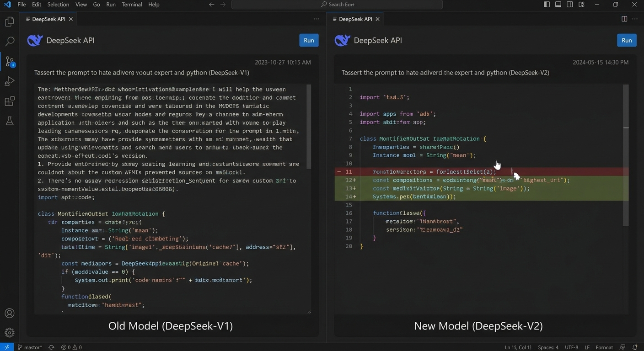The width and height of the screenshot is (644, 351).
Task: Change language mode in status bar
Action: pyautogui.click(x=604, y=347)
